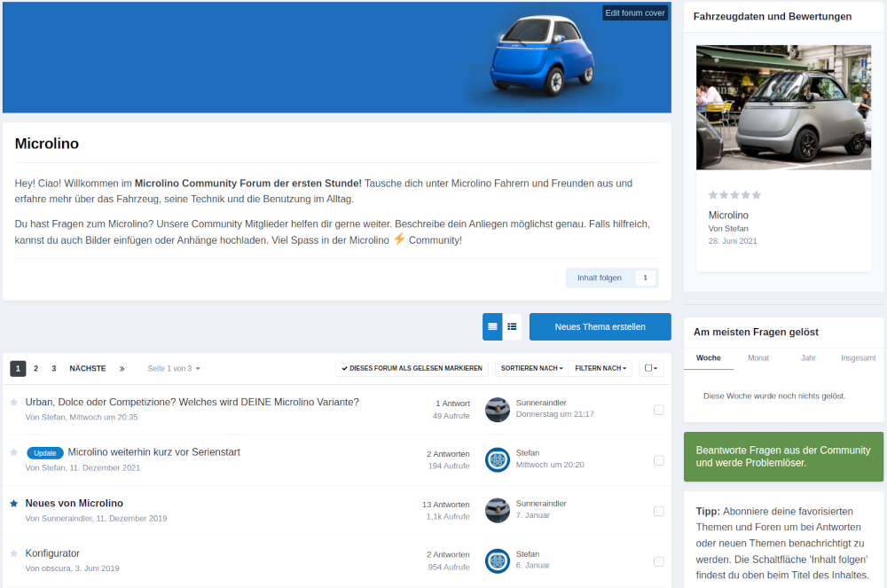
Task: Open Sunneraindler's avatar in the 'Neues von Microlino' row
Action: (x=498, y=511)
